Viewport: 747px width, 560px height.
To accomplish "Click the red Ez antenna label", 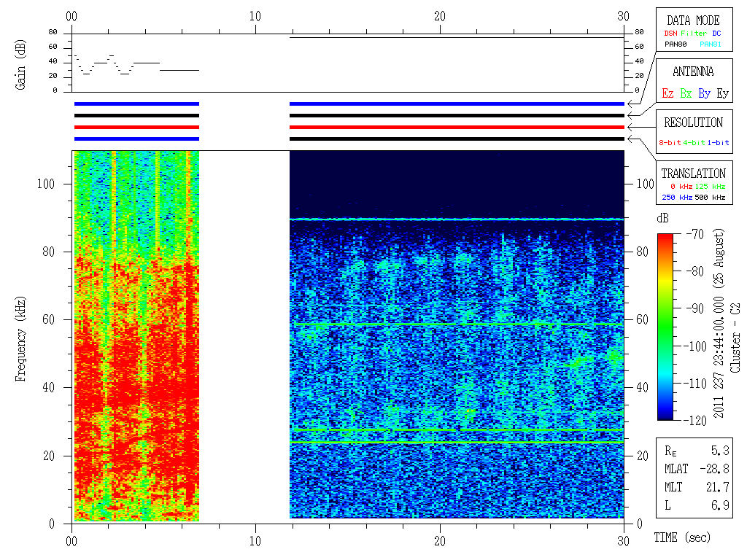I will point(667,93).
